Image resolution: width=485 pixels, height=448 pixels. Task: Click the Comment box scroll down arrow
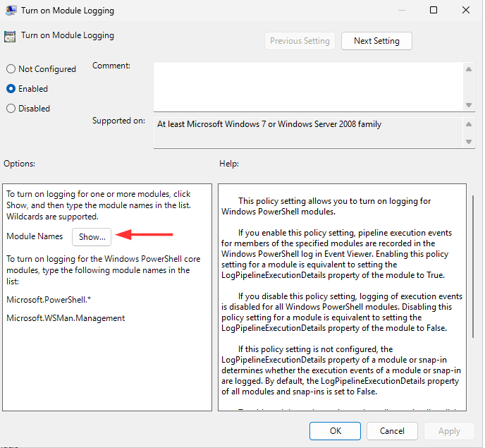coord(469,104)
